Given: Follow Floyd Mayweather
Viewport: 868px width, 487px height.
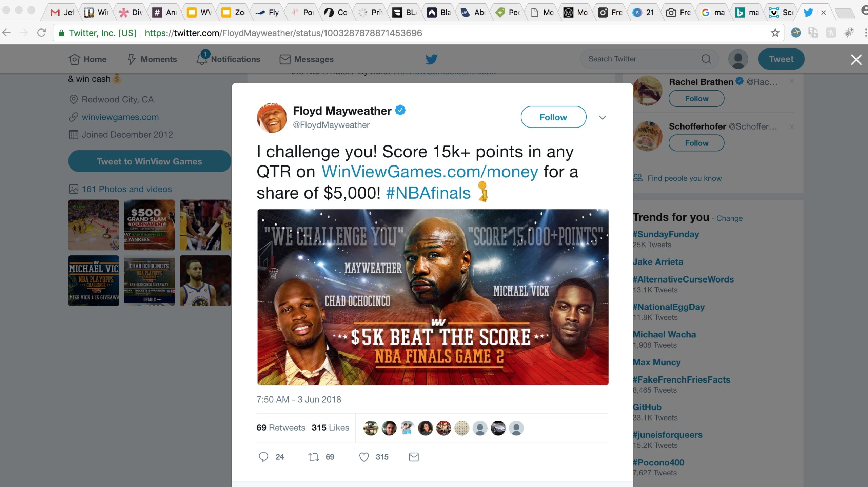Looking at the screenshot, I should coord(553,117).
